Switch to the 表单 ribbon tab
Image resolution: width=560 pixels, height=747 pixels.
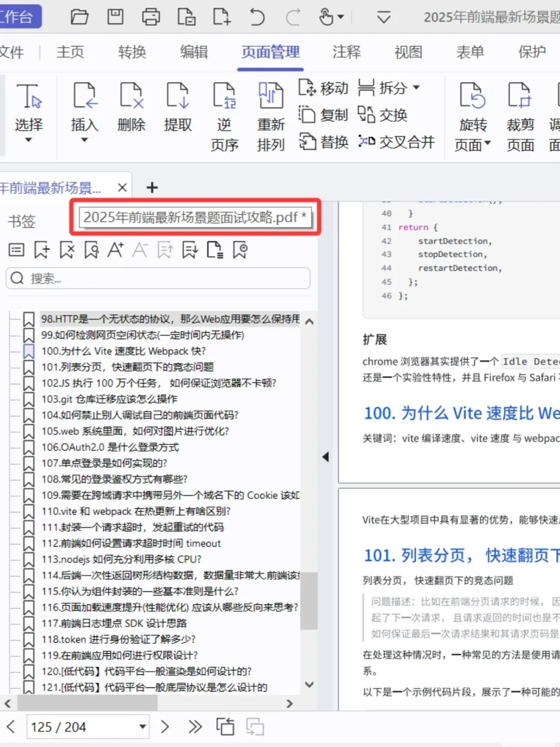470,52
